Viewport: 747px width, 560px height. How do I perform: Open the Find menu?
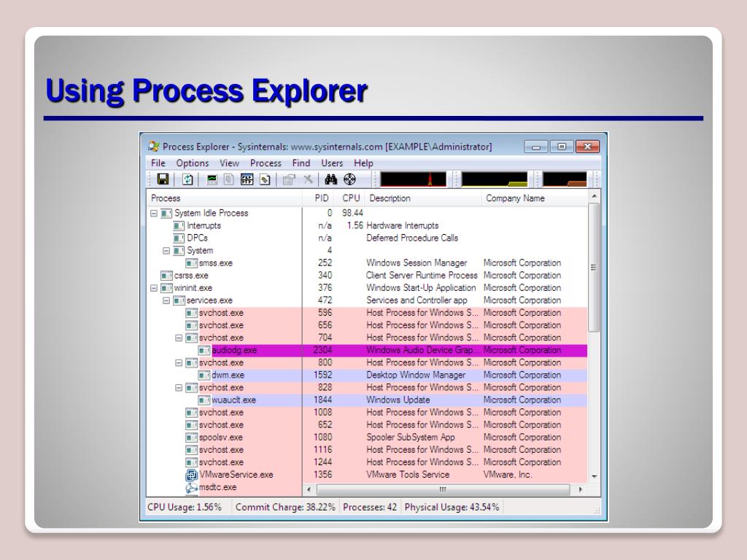[301, 163]
